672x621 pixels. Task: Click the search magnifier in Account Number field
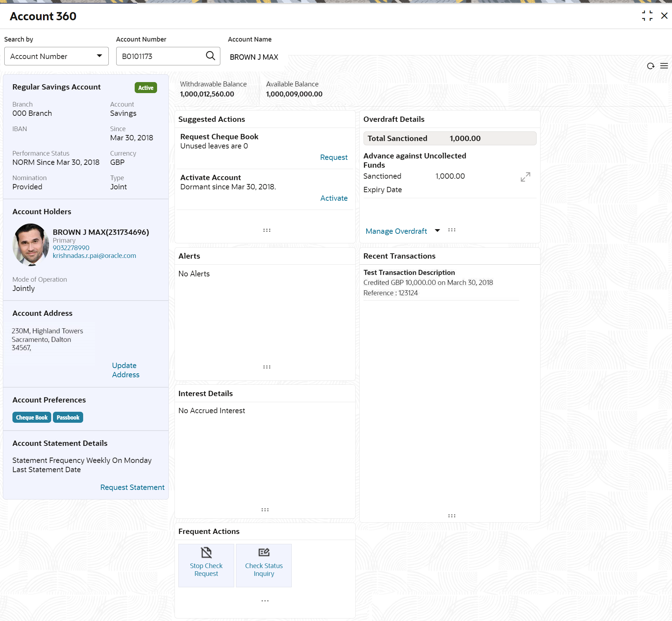click(210, 56)
